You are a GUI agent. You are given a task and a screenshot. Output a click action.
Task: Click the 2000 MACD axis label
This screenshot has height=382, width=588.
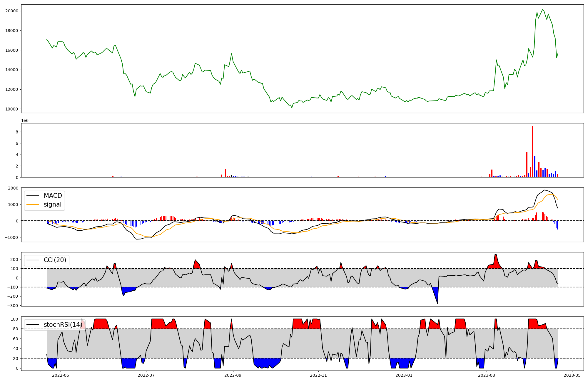click(13, 188)
